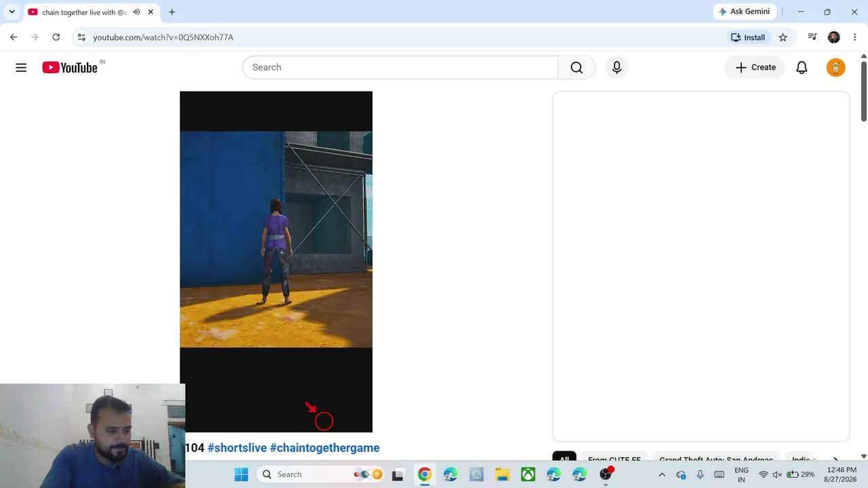Launch the Xbox app from the taskbar
This screenshot has width=868, height=488.
tap(528, 474)
